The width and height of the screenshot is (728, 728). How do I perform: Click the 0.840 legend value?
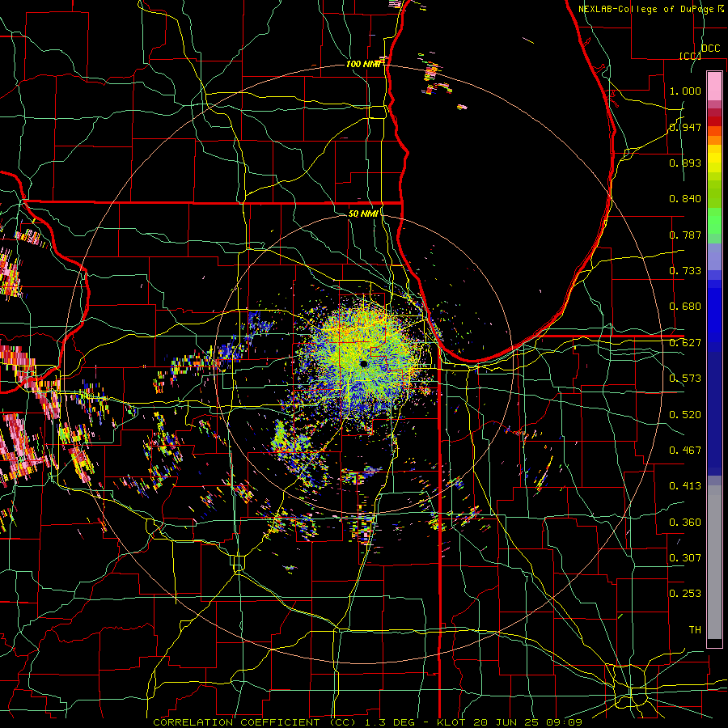pyautogui.click(x=685, y=199)
